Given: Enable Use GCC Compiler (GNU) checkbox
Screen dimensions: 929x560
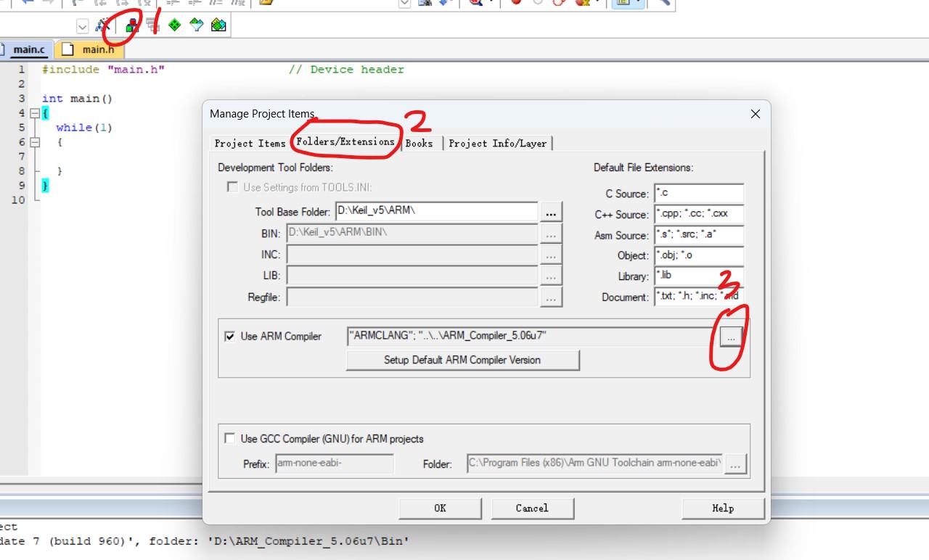Looking at the screenshot, I should pyautogui.click(x=230, y=438).
